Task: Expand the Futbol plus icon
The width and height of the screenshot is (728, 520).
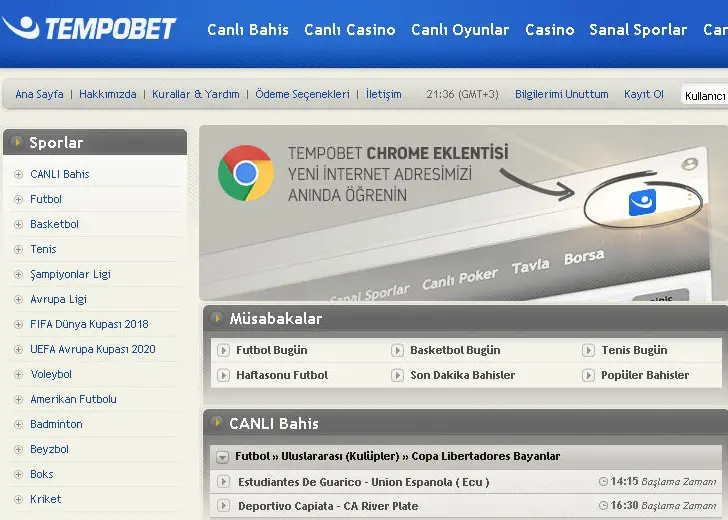Action: [x=19, y=200]
